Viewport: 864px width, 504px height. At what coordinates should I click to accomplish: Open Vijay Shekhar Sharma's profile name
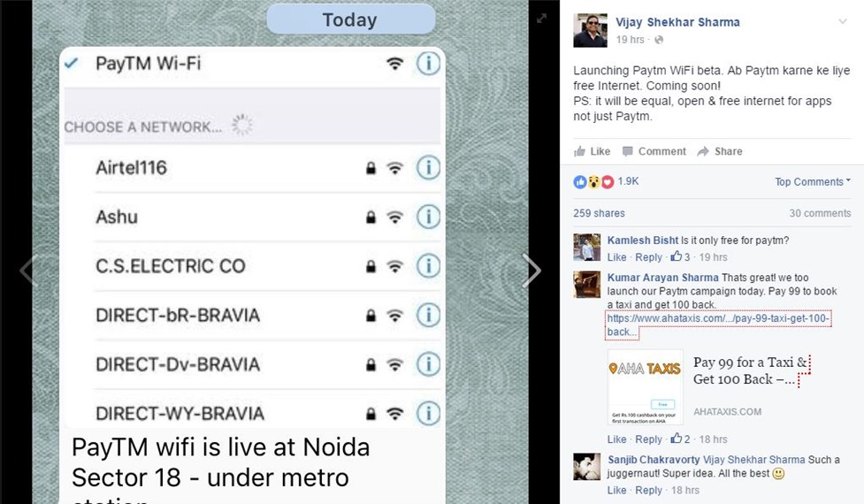pos(677,22)
